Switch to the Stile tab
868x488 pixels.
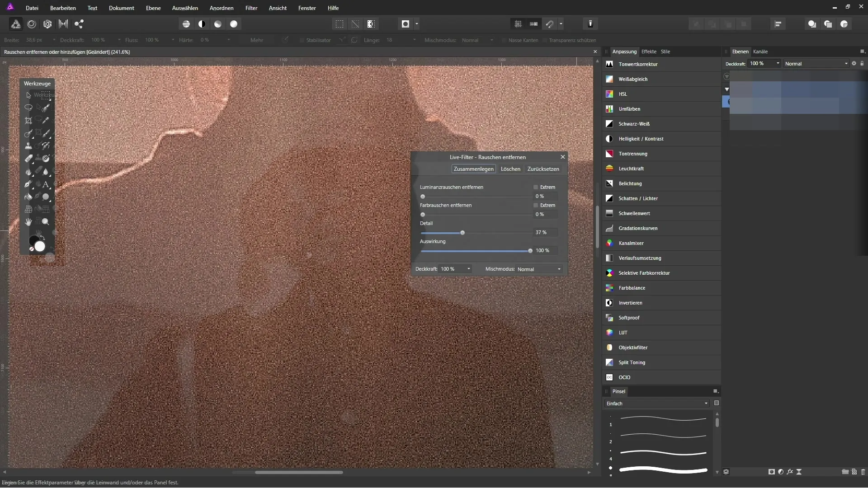click(x=665, y=52)
